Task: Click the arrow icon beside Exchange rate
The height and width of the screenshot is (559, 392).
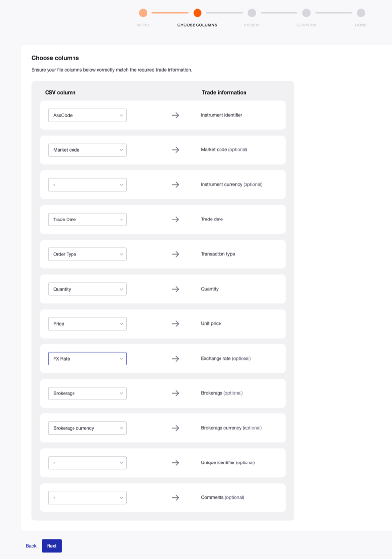Action: point(175,359)
